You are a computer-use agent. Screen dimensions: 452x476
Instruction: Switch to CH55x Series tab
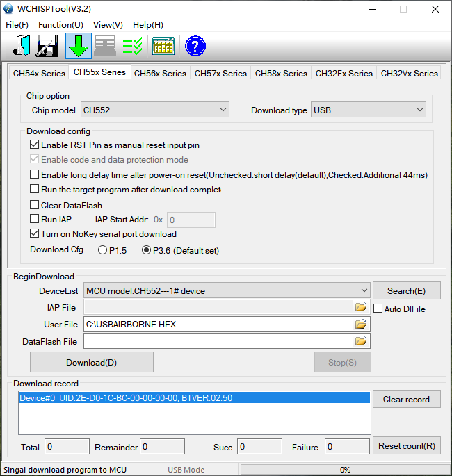99,72
